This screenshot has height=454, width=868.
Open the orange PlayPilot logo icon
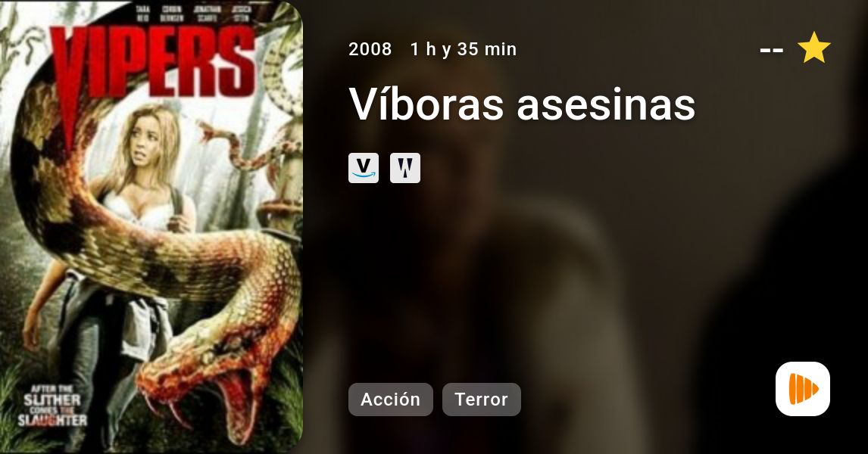[803, 389]
